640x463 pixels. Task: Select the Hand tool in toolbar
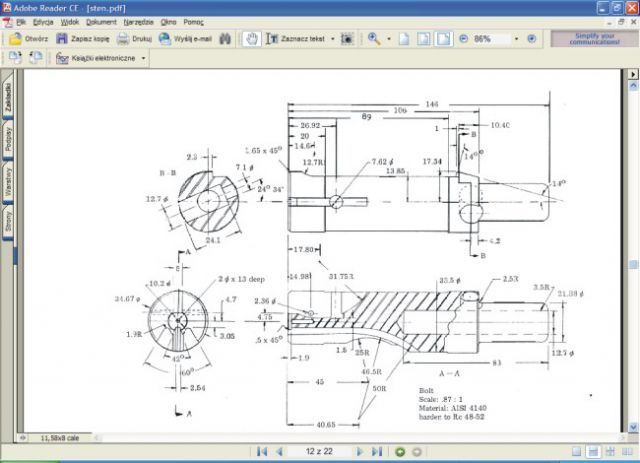coord(252,39)
